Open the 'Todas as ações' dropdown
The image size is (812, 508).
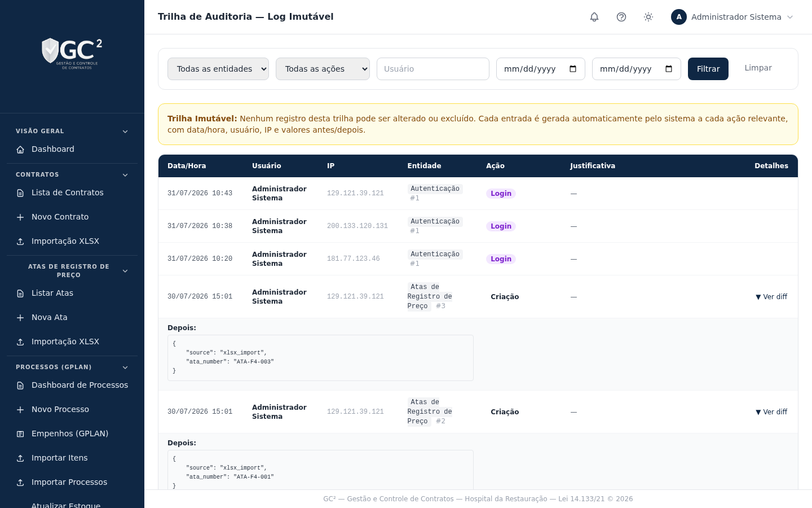click(323, 69)
